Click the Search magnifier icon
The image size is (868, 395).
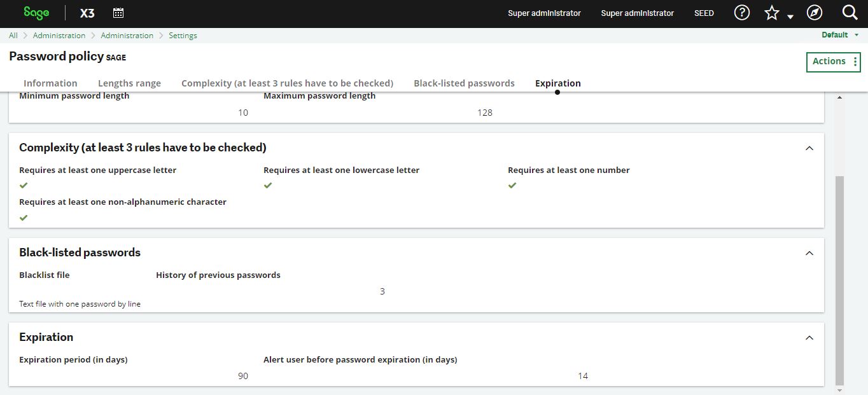[x=850, y=13]
